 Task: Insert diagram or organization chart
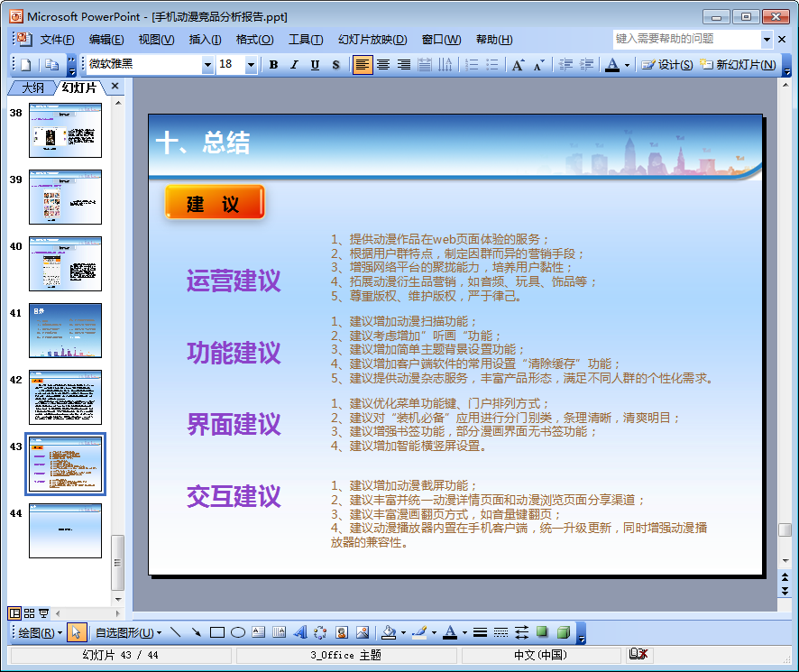[320, 632]
